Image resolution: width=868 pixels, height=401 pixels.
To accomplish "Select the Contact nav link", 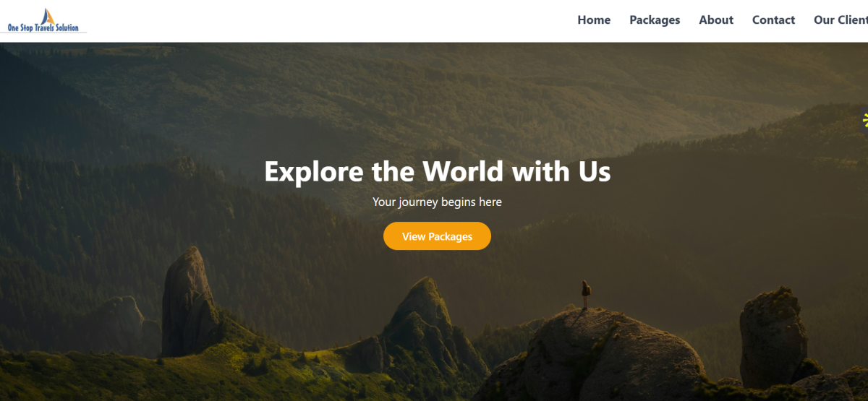I will tap(773, 20).
